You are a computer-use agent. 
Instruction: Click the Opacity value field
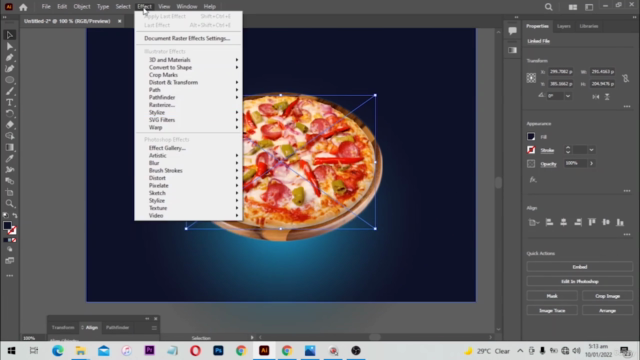[576, 163]
